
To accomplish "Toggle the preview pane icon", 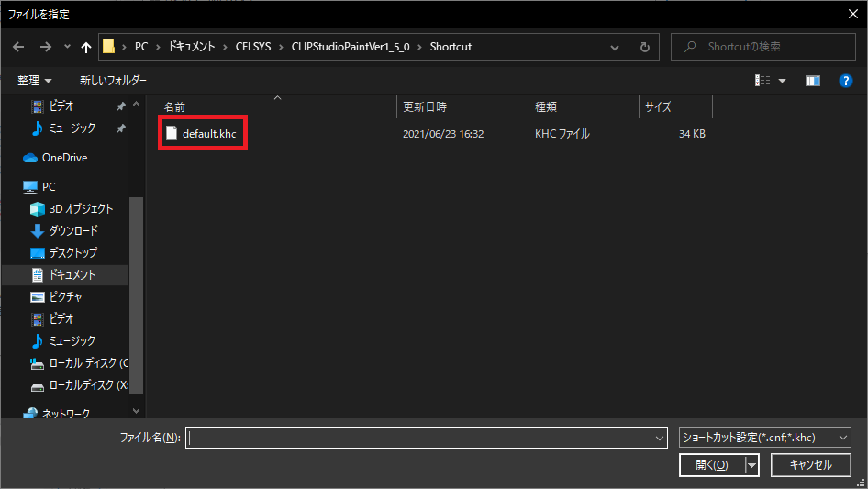I will [812, 81].
